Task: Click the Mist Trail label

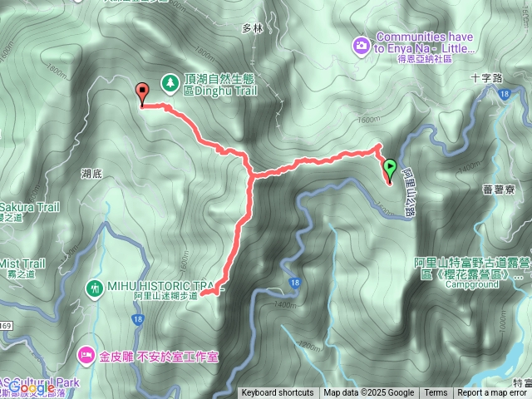Action: [x=22, y=264]
